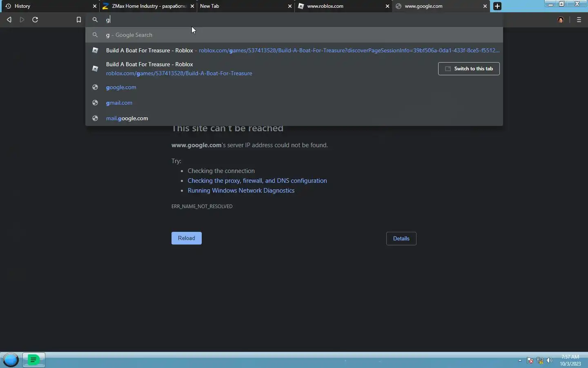Click globe icon beside google.com suggestion
Screen dimensions: 588x368
[95, 87]
